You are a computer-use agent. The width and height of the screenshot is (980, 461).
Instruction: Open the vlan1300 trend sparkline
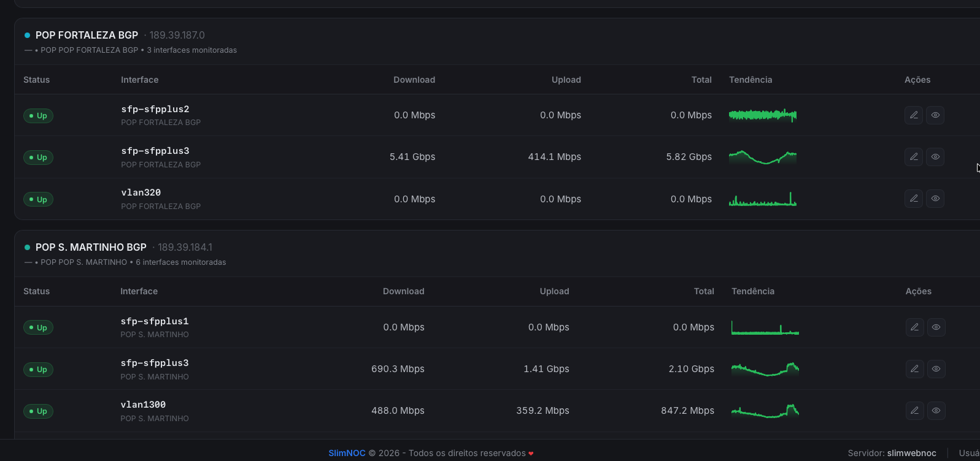(765, 411)
